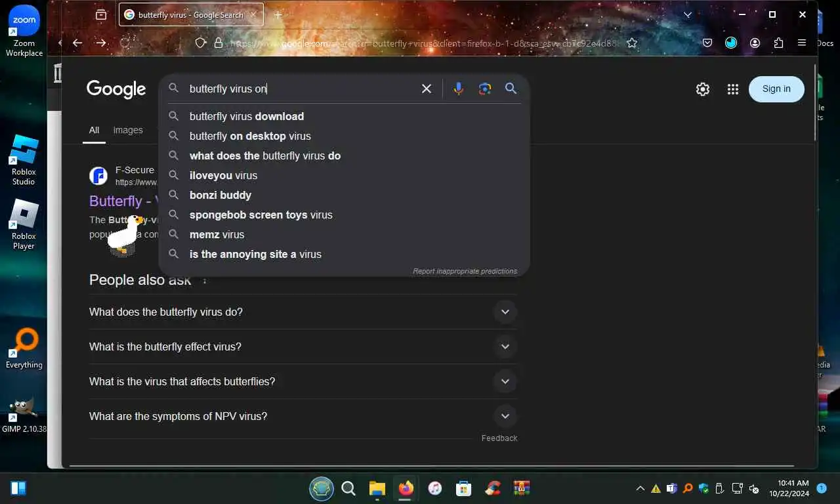Image resolution: width=840 pixels, height=504 pixels.
Task: Open the F-Secure Butterfly result link
Action: click(x=123, y=201)
